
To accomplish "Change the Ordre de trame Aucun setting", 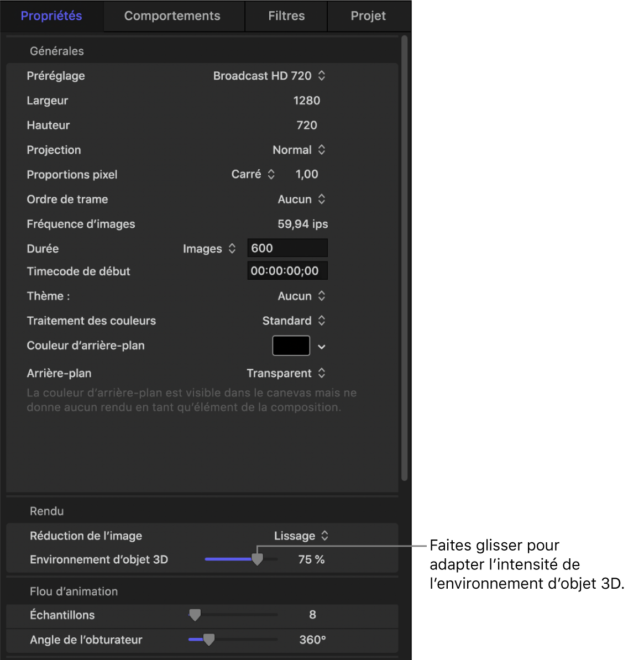I will coord(301,199).
